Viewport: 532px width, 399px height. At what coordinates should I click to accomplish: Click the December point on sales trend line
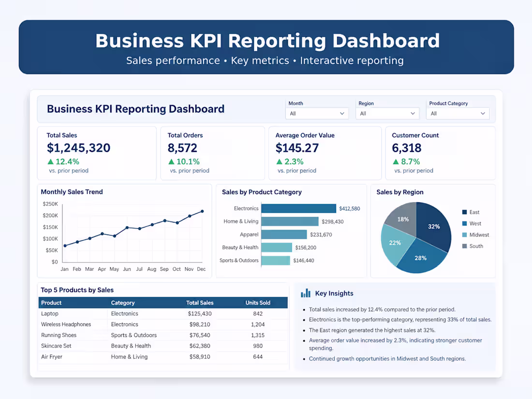click(x=203, y=211)
